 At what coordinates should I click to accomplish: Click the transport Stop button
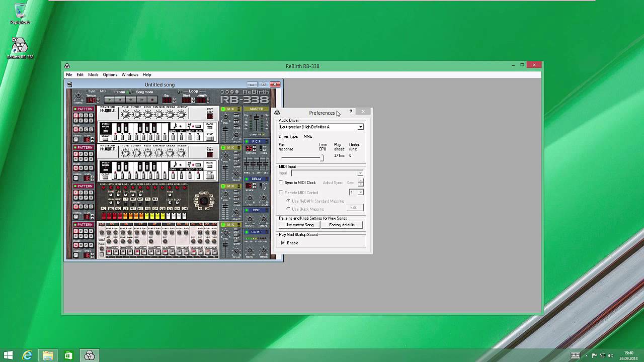(x=120, y=100)
